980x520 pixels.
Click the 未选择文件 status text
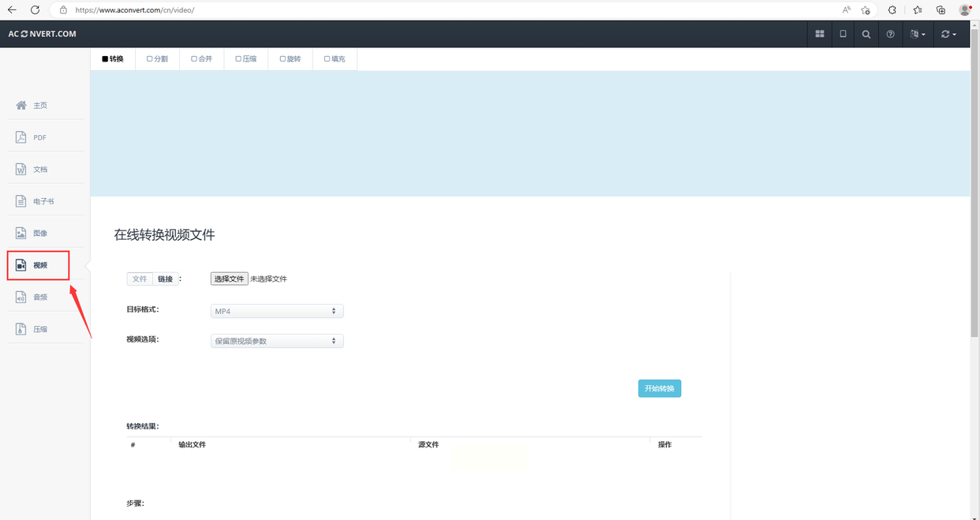point(268,279)
